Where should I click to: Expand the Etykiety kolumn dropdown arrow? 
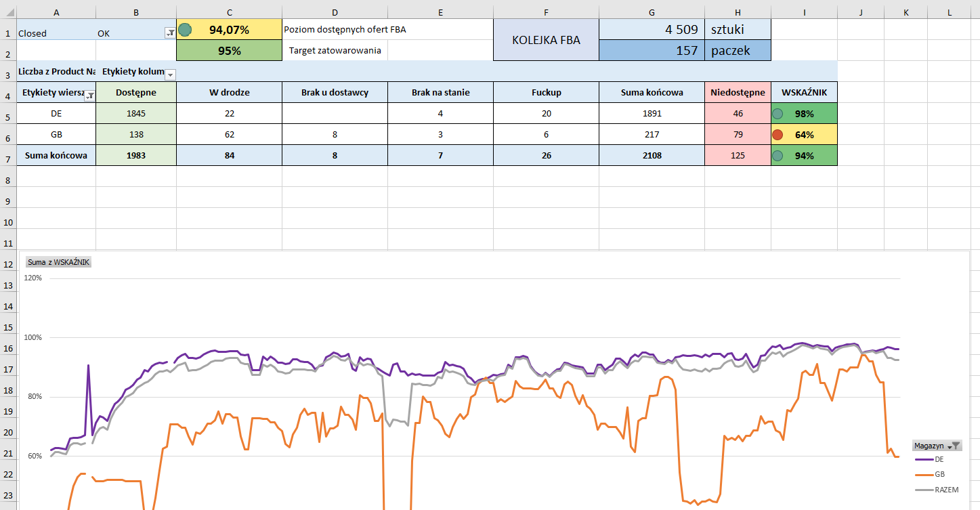pyautogui.click(x=170, y=75)
